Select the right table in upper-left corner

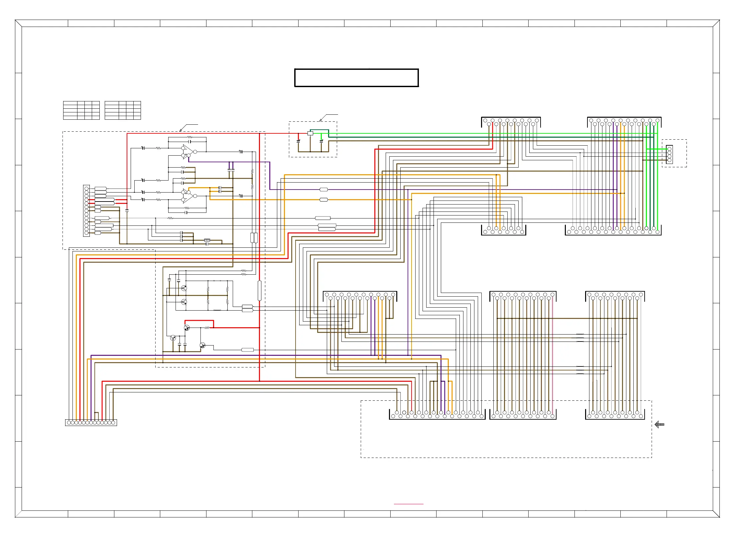pos(123,110)
